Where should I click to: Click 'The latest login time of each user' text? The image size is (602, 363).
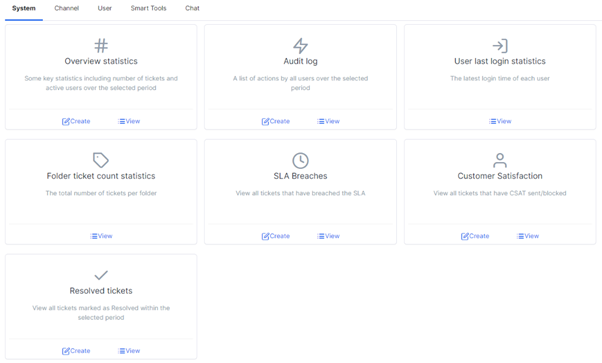pos(500,78)
